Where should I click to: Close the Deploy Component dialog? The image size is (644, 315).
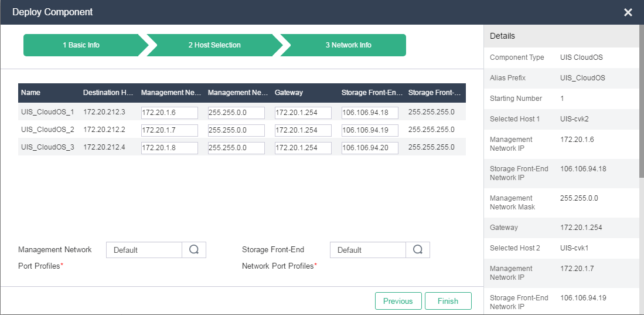[628, 12]
